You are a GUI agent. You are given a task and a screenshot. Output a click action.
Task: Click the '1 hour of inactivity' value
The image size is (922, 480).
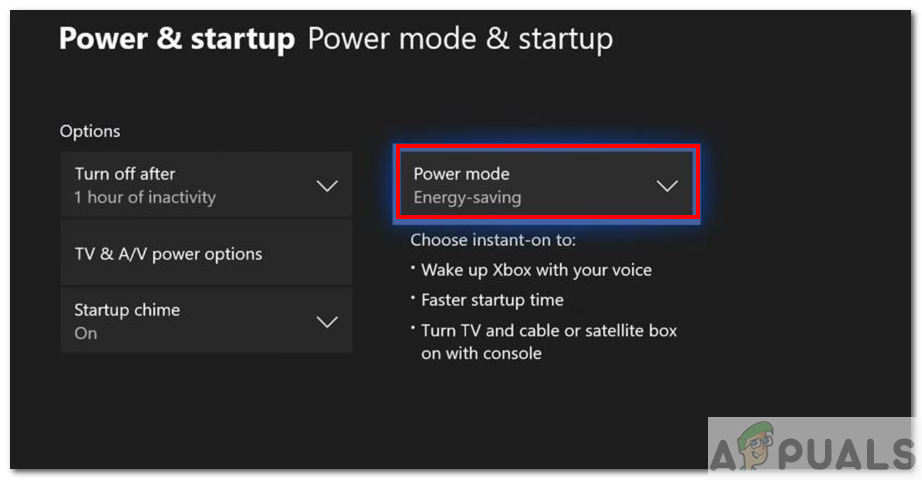[145, 197]
